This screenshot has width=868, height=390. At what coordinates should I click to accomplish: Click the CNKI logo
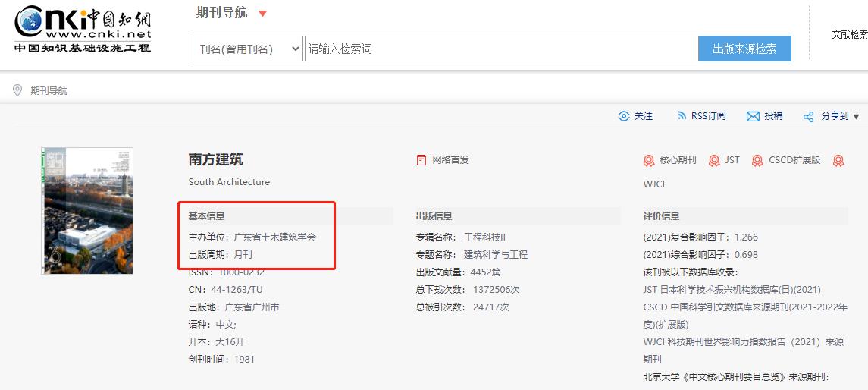(83, 29)
